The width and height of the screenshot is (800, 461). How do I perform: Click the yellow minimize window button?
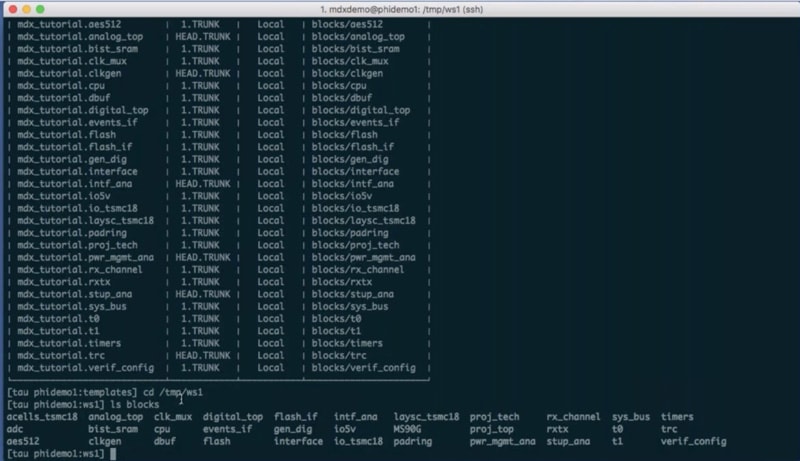27,9
